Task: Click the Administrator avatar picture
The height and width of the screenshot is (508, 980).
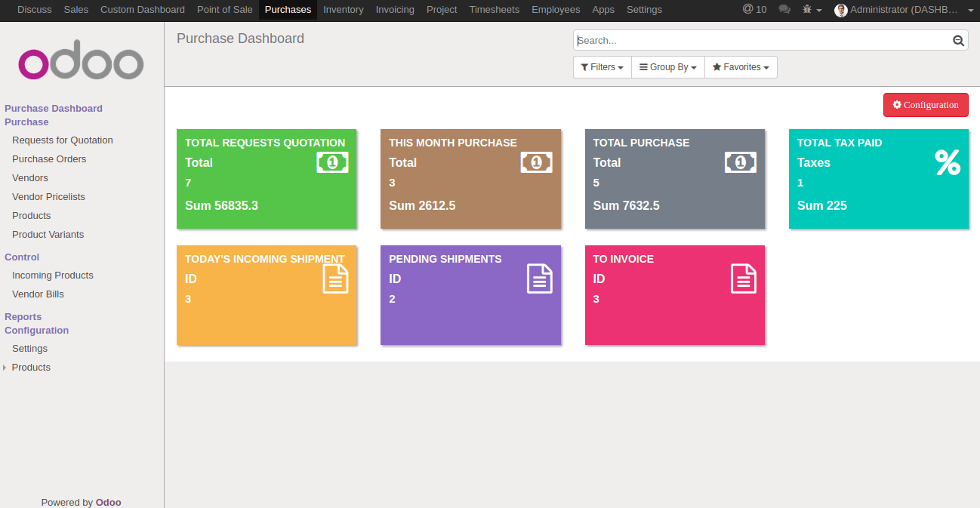Action: [x=840, y=10]
